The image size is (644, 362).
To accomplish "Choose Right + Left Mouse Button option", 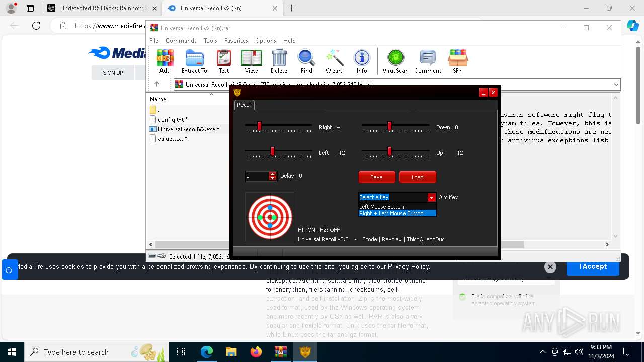I will [x=397, y=213].
